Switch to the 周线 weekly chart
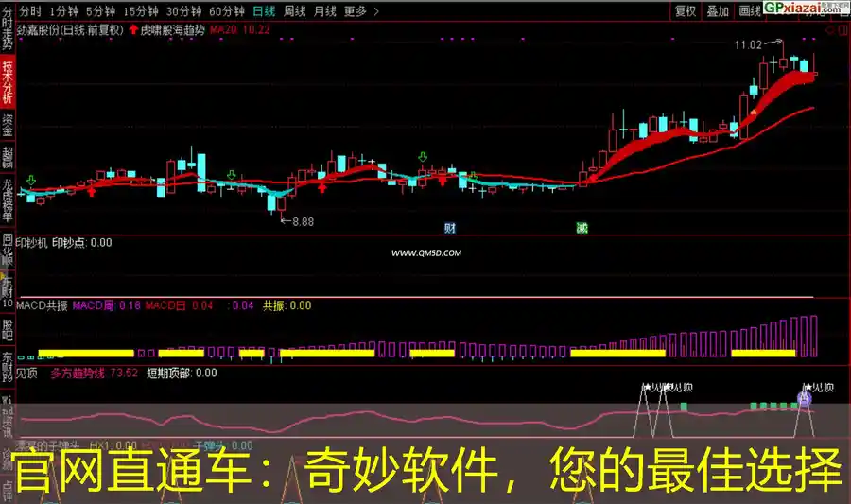The height and width of the screenshot is (504, 851). coord(295,10)
